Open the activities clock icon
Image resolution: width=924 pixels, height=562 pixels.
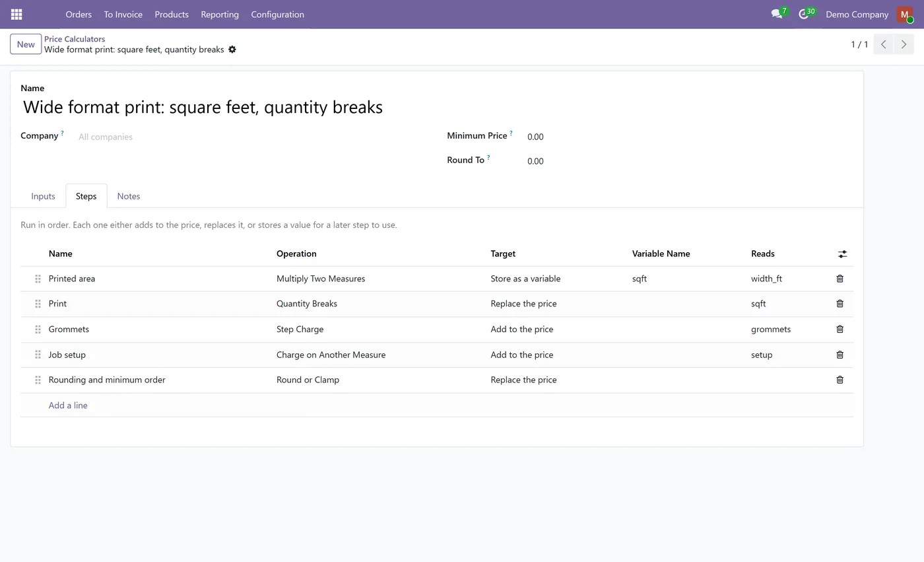pyautogui.click(x=803, y=14)
